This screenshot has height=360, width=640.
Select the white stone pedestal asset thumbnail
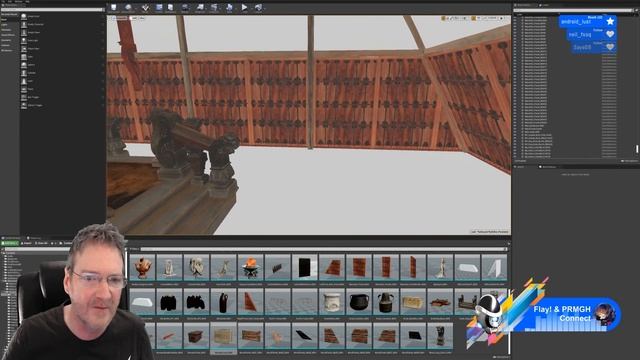tap(332, 303)
